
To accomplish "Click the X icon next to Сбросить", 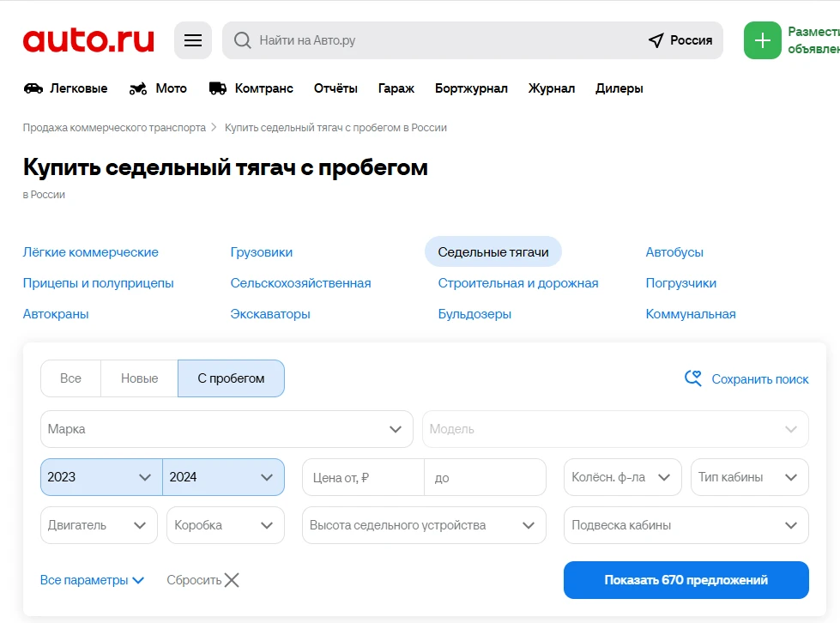I will click(232, 580).
